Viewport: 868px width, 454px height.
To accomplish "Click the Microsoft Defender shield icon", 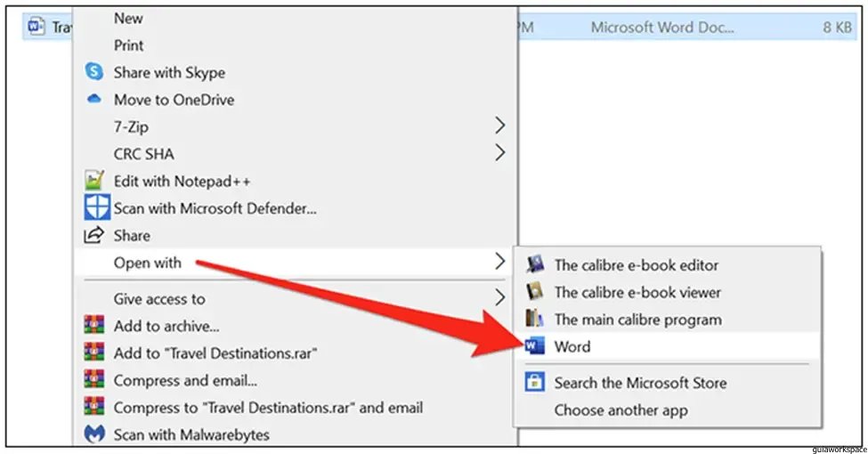I will (x=95, y=208).
